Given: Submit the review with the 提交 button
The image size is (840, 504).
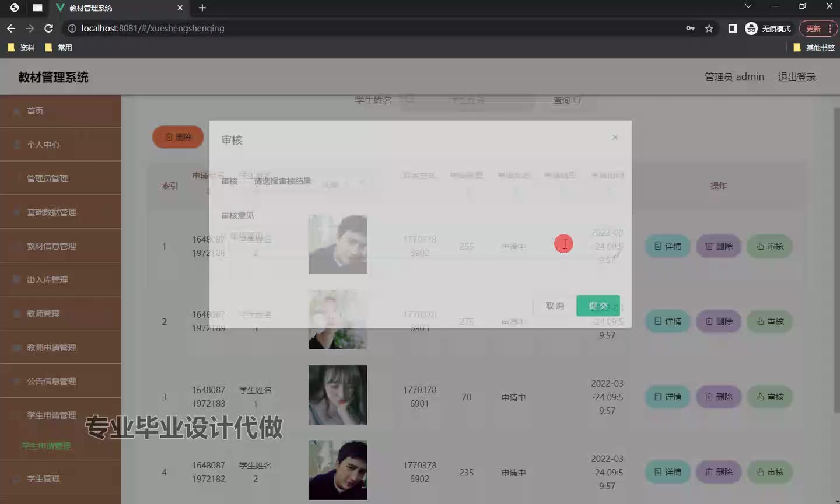Looking at the screenshot, I should [x=598, y=306].
